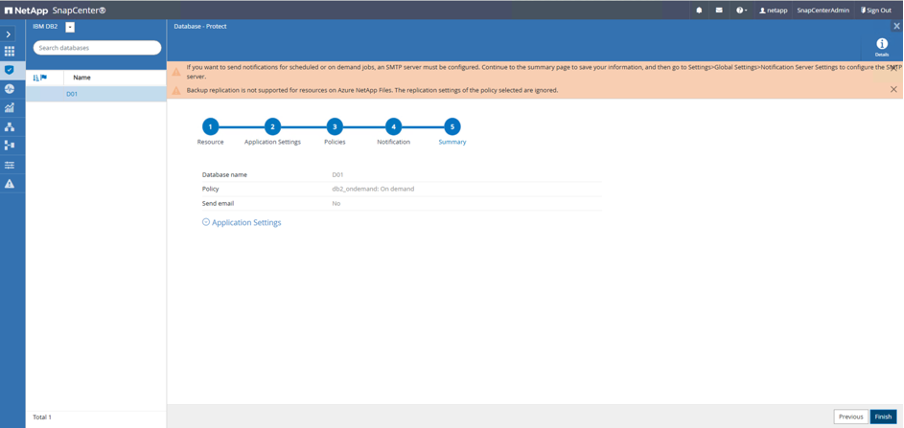Click the Total 1 count text
Image resolution: width=904 pixels, height=428 pixels.
(x=42, y=417)
